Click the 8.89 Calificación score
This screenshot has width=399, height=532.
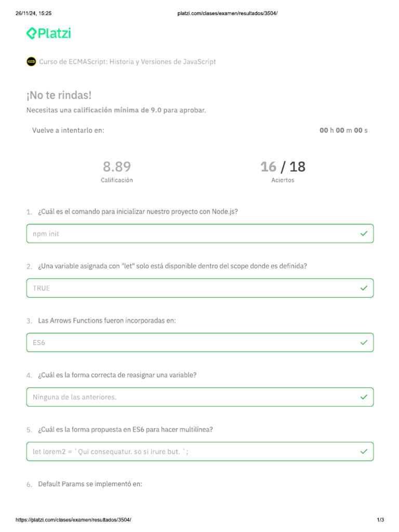(x=117, y=167)
